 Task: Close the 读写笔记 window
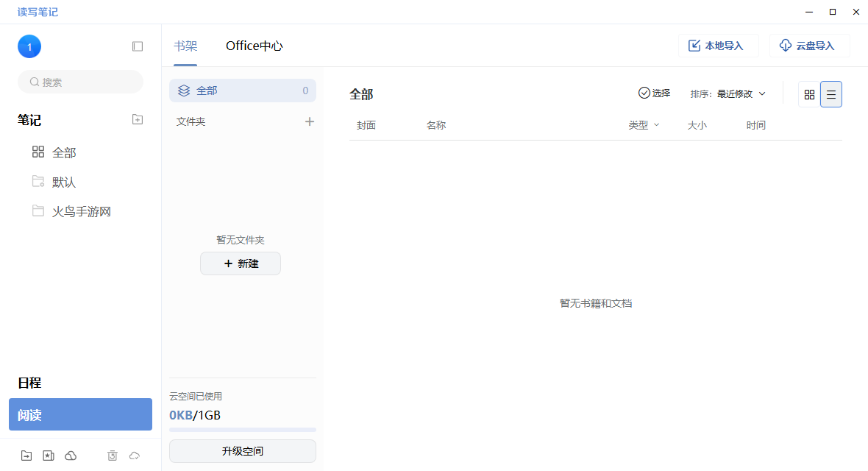(x=855, y=12)
